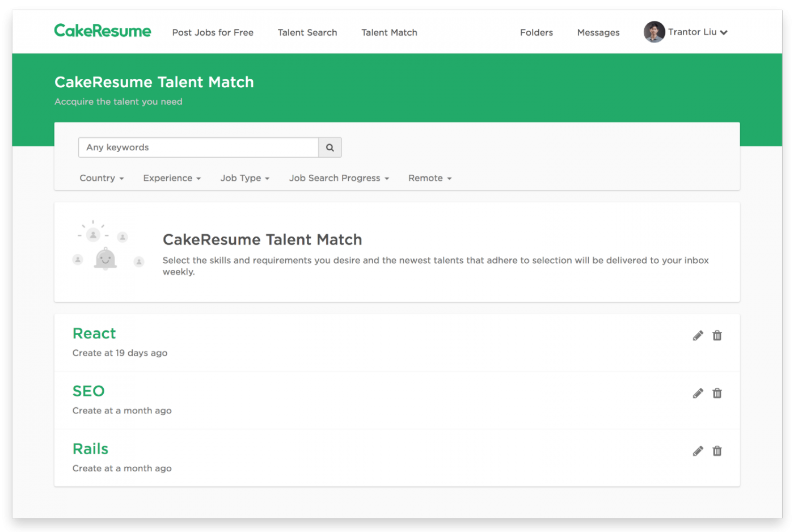This screenshot has width=794, height=532.
Task: Open the Remote filter dropdown
Action: (430, 178)
